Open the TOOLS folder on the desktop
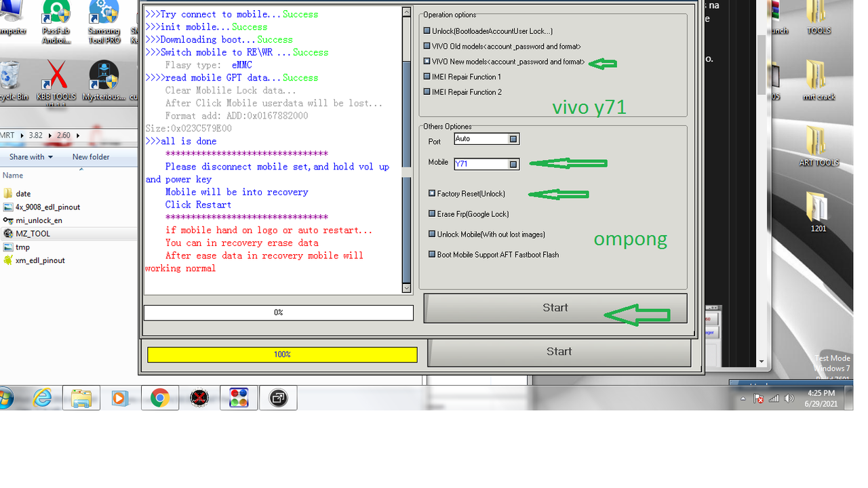This screenshot has height=488, width=868. tap(818, 18)
